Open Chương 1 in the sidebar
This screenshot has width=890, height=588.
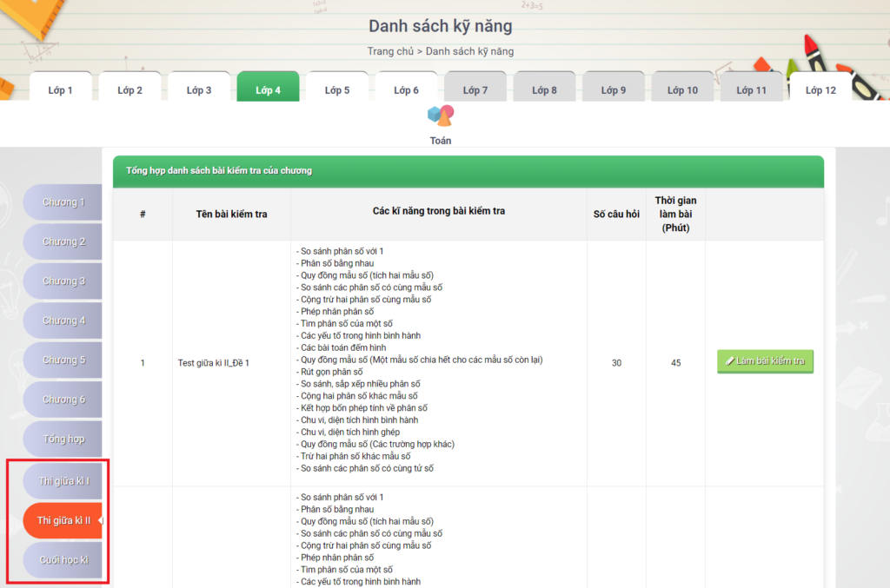click(x=63, y=202)
